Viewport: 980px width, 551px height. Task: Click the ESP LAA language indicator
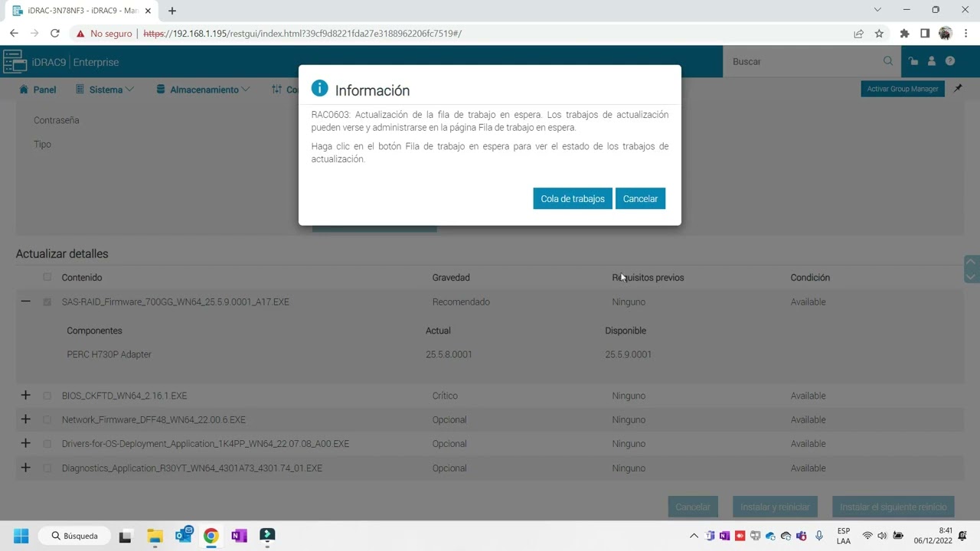coord(844,536)
